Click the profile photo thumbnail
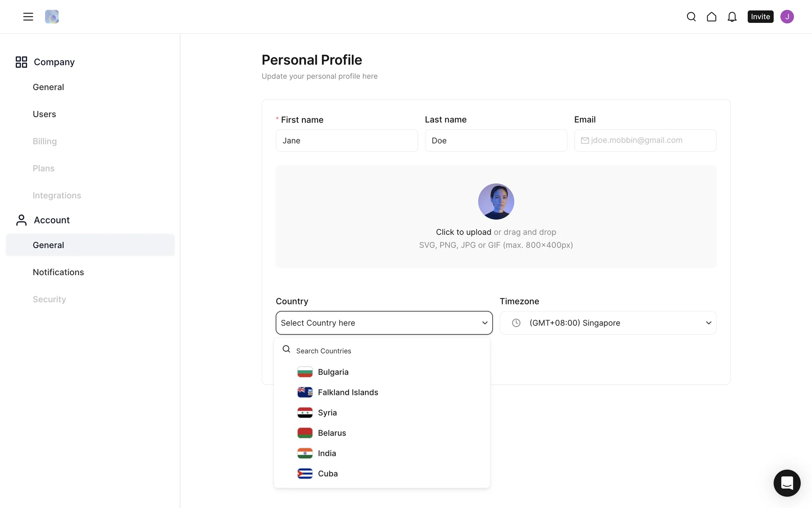This screenshot has height=508, width=812. coord(496,202)
